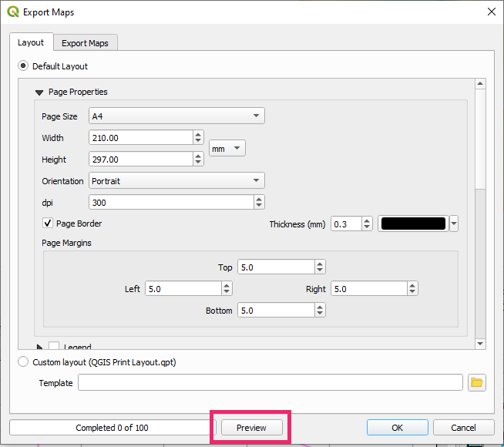This screenshot has width=504, height=447.
Task: Click the Cancel button
Action: [x=463, y=428]
